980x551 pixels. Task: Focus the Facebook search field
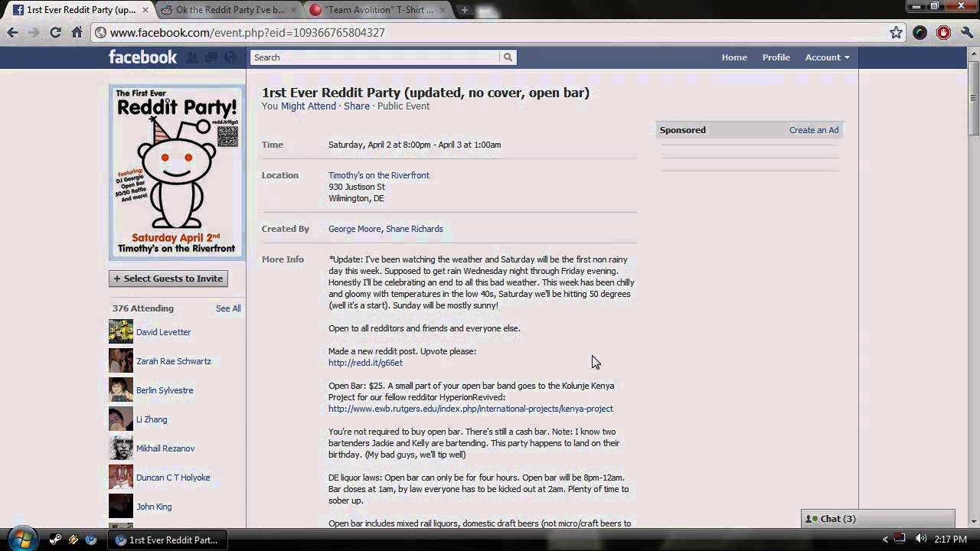click(x=375, y=57)
